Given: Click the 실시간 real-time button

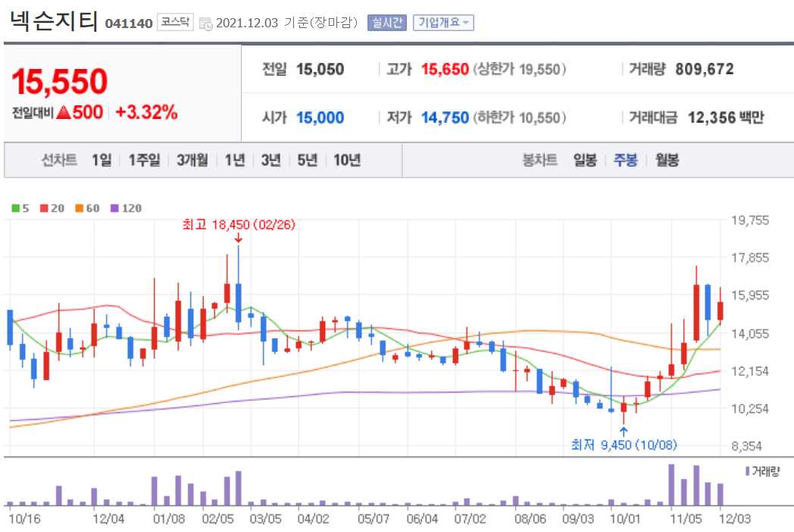Looking at the screenshot, I should [387, 23].
